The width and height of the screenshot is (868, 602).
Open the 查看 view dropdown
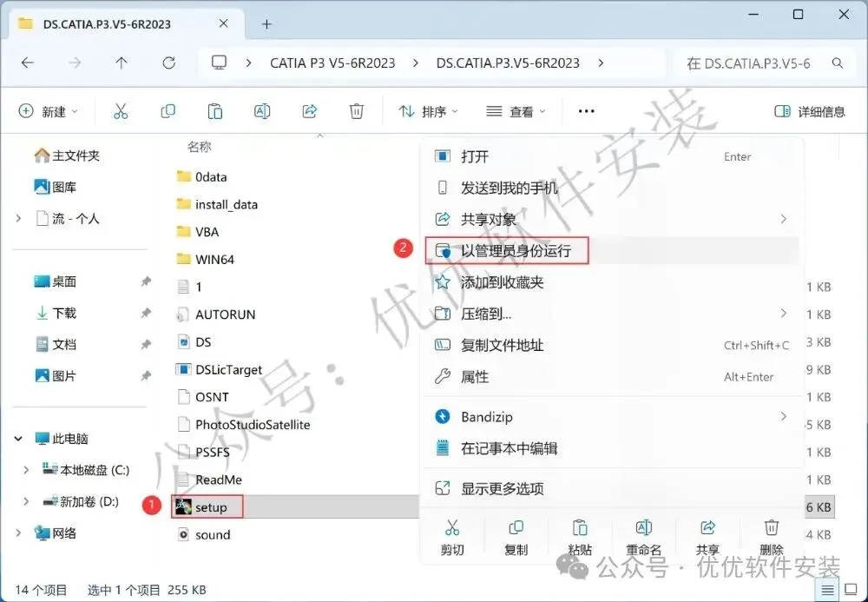(x=516, y=111)
